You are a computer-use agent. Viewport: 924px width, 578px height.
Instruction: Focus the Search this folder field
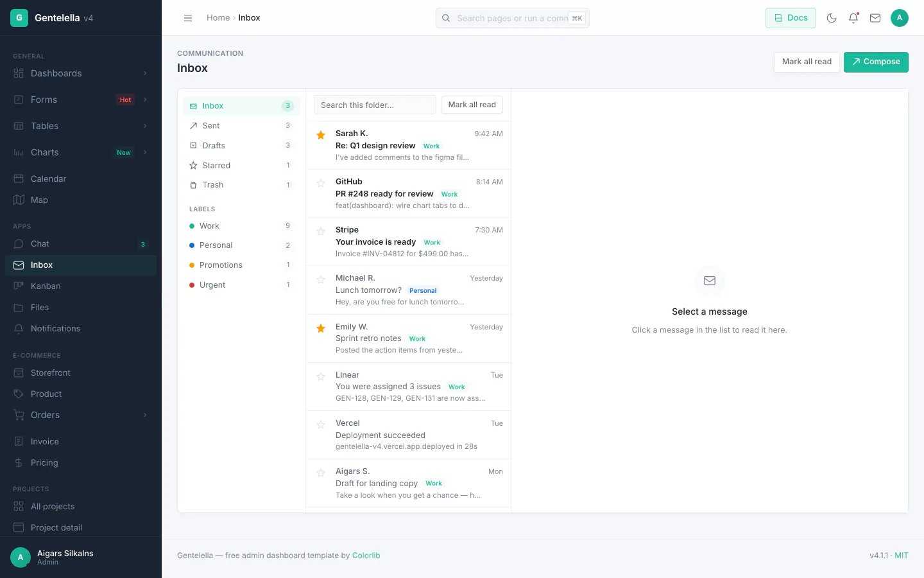(375, 105)
